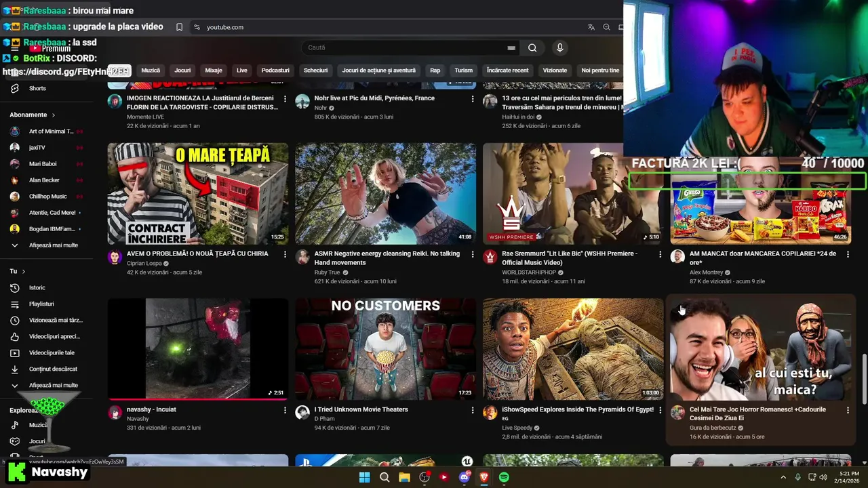The width and height of the screenshot is (868, 488).
Task: Click the keyboard icon in the search box
Action: coord(511,48)
